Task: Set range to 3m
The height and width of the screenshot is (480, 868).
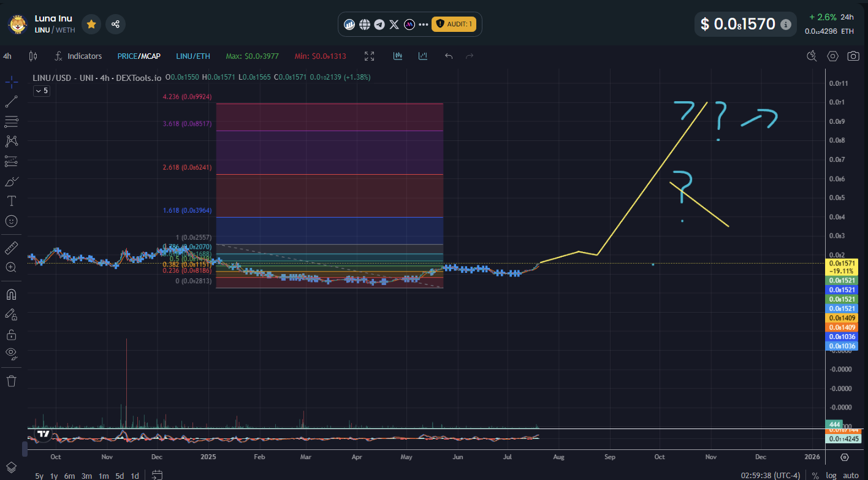Action: pos(86,476)
